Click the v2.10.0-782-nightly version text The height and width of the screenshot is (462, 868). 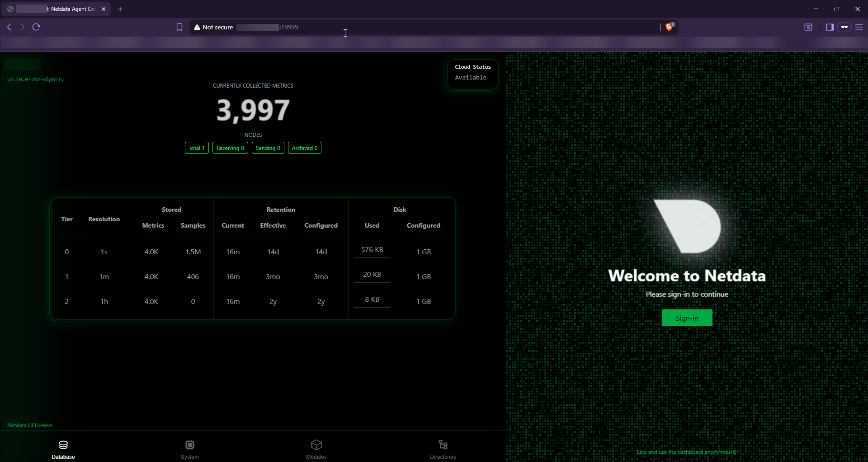click(x=36, y=79)
